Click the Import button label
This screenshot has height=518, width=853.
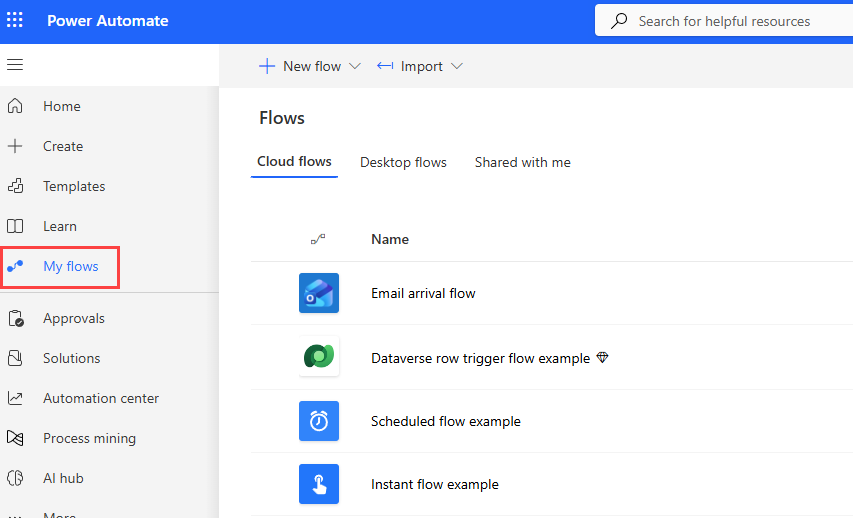(422, 66)
